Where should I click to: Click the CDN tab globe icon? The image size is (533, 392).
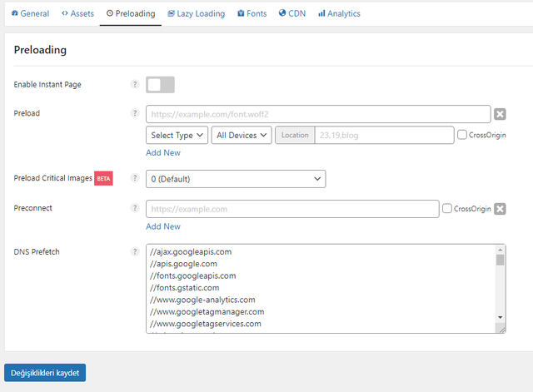coord(282,13)
